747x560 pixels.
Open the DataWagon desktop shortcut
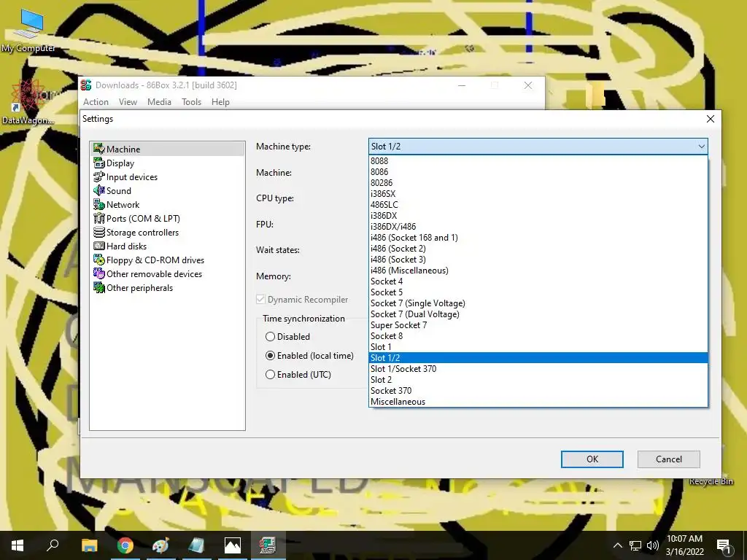28,102
